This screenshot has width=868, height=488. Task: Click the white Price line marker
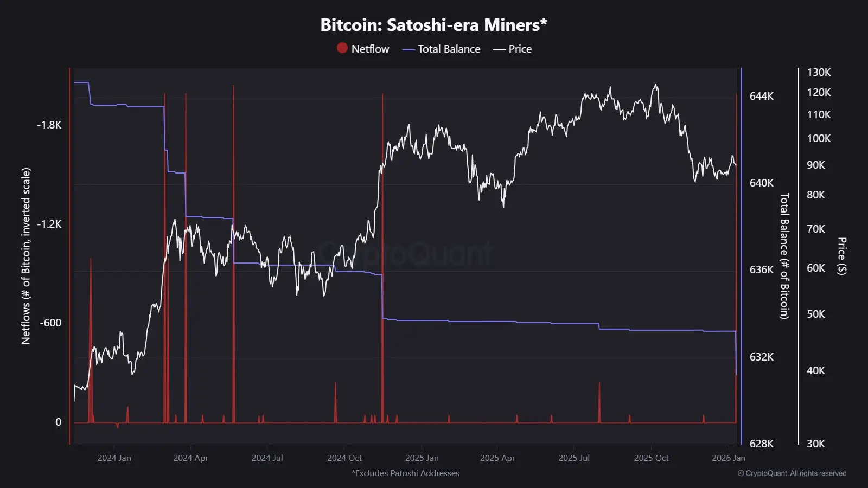point(499,49)
